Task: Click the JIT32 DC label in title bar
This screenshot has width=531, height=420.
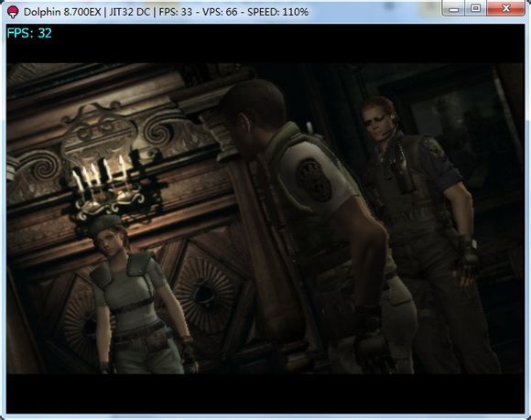Action: coord(129,12)
